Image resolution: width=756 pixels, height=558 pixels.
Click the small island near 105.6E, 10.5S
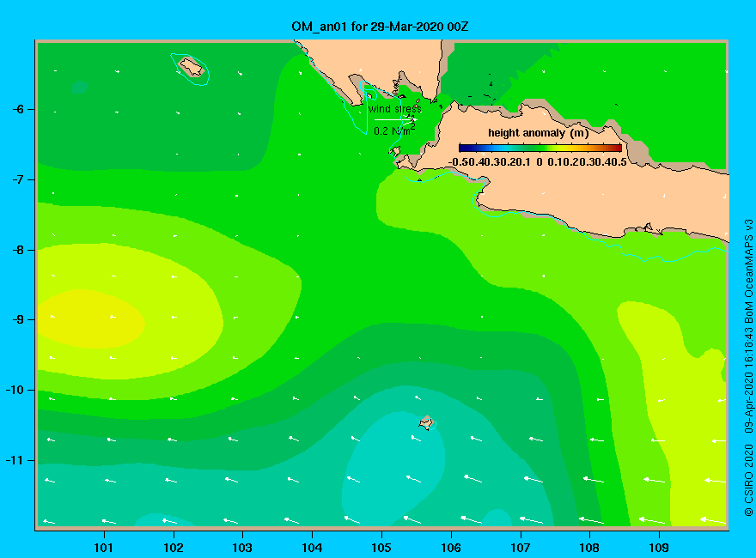coord(426,422)
